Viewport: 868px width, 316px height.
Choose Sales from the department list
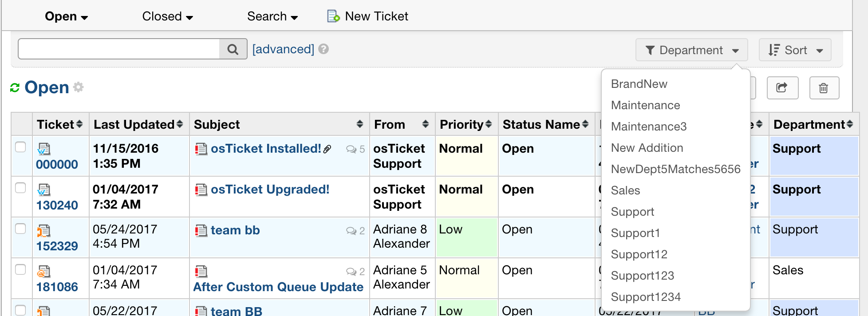tap(625, 190)
